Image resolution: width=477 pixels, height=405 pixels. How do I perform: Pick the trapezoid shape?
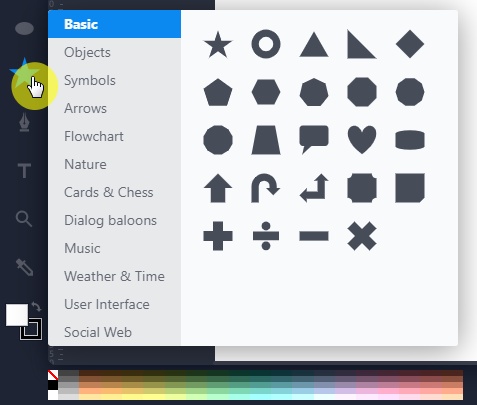(x=266, y=140)
